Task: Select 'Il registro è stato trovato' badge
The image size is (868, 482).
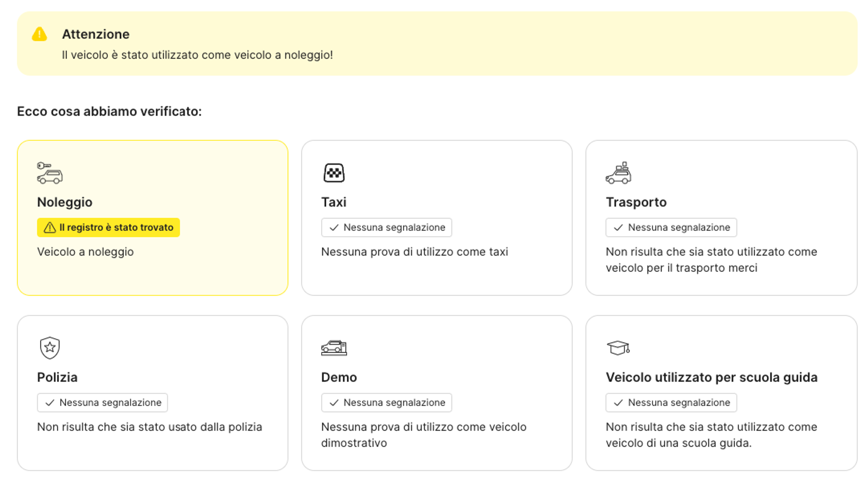Action: point(108,228)
